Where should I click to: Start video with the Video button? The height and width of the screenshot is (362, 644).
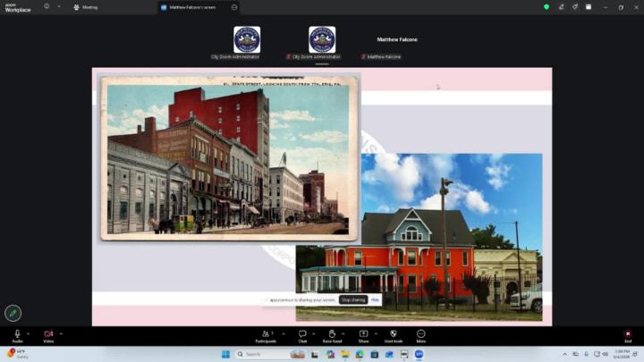(x=48, y=336)
